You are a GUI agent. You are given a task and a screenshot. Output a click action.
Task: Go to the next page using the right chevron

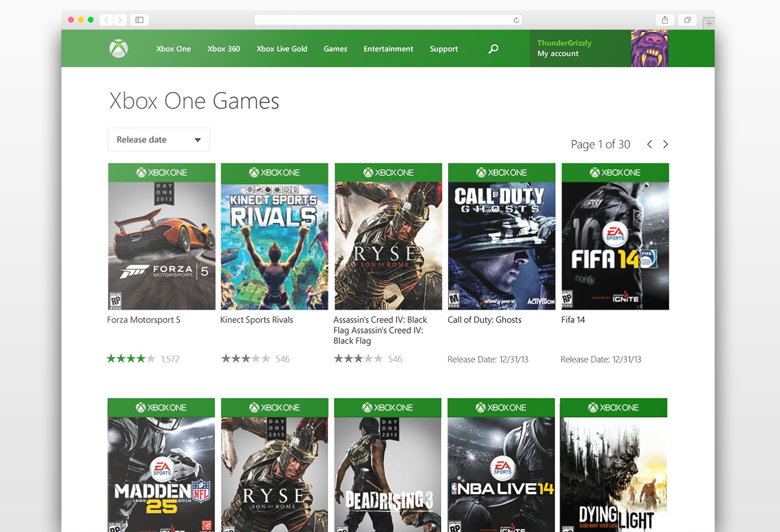pos(665,144)
